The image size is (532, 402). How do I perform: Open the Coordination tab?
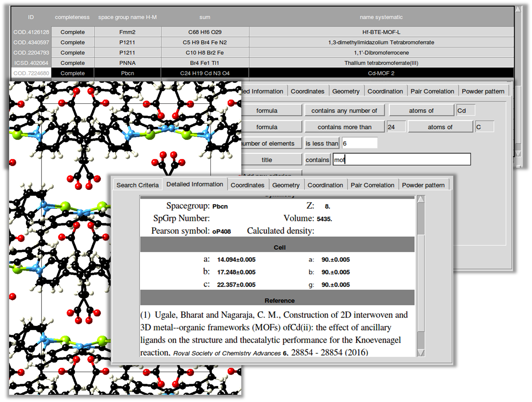(x=325, y=185)
